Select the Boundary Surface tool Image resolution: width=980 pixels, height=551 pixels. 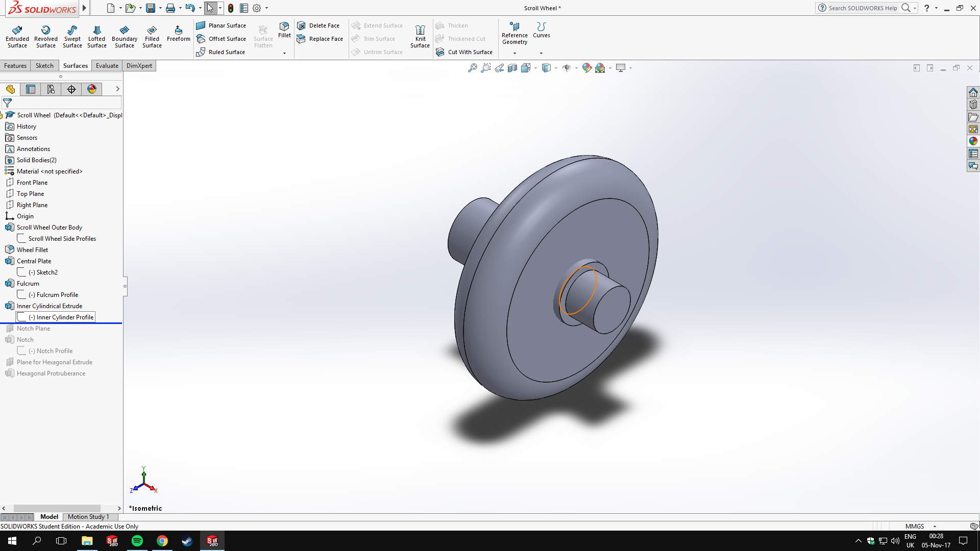pyautogui.click(x=125, y=37)
